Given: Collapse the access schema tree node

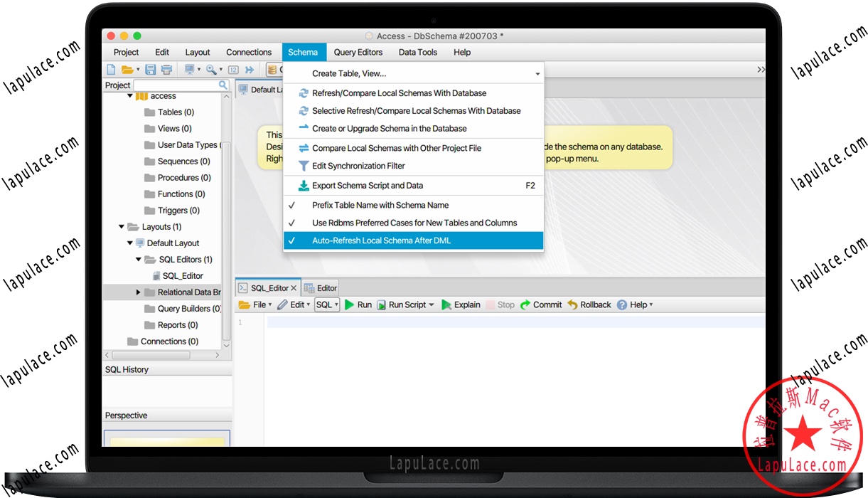Looking at the screenshot, I should pos(130,96).
